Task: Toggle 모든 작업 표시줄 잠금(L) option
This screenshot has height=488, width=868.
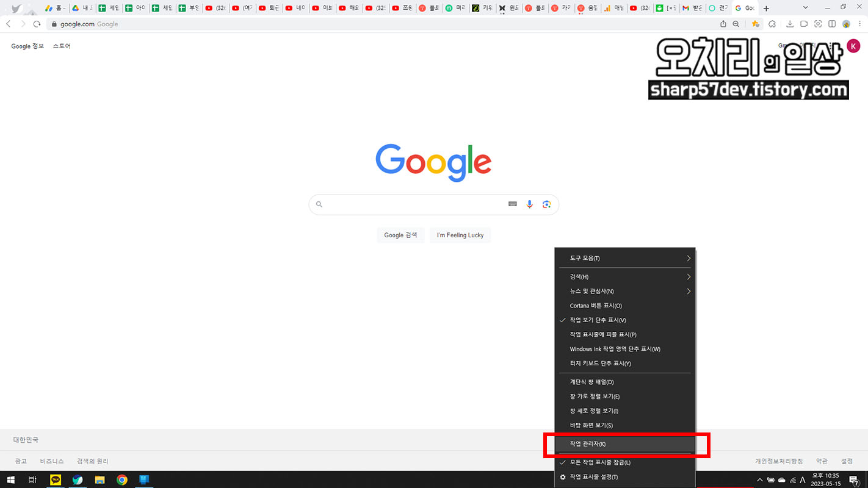Action: [x=625, y=462]
